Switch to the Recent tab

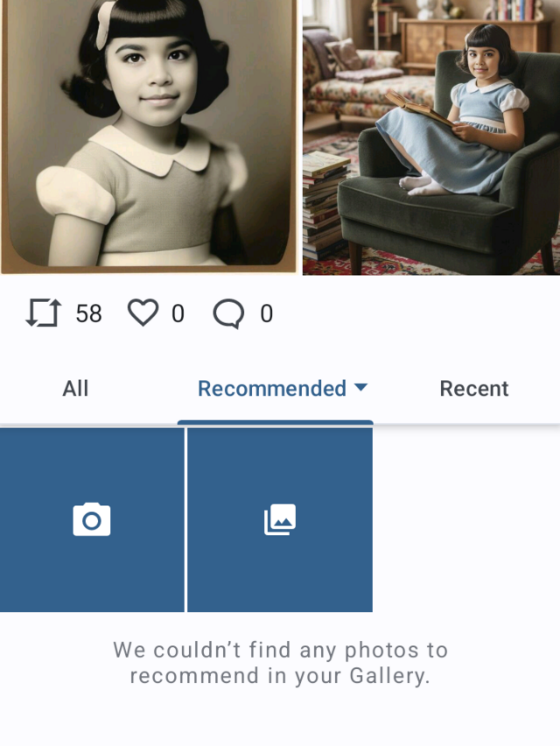pyautogui.click(x=474, y=389)
